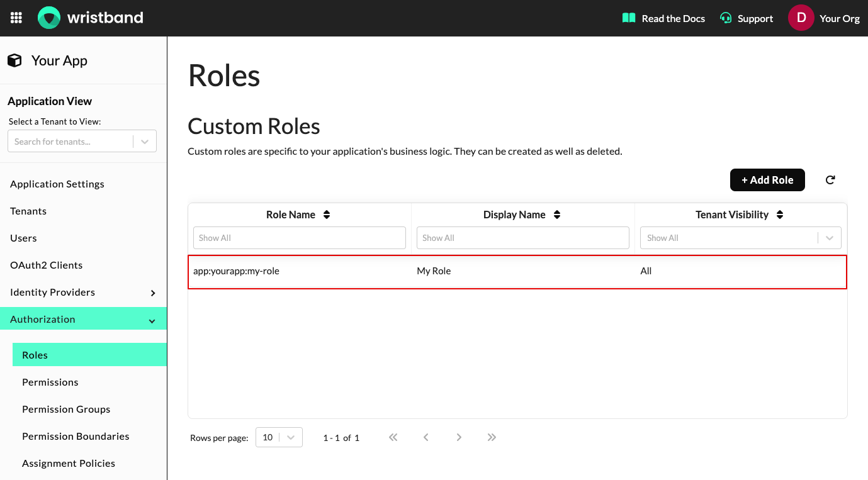The width and height of the screenshot is (868, 480).
Task: Click the Read the Docs book icon
Action: pyautogui.click(x=628, y=18)
